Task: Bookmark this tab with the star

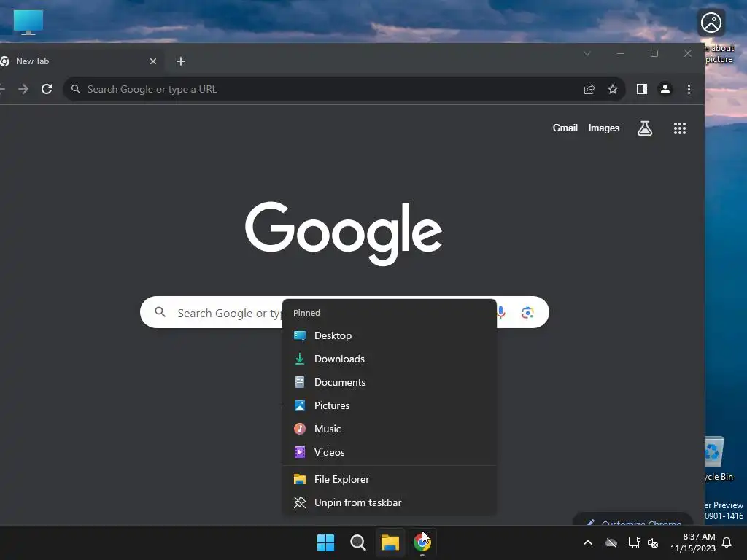Action: (x=613, y=89)
